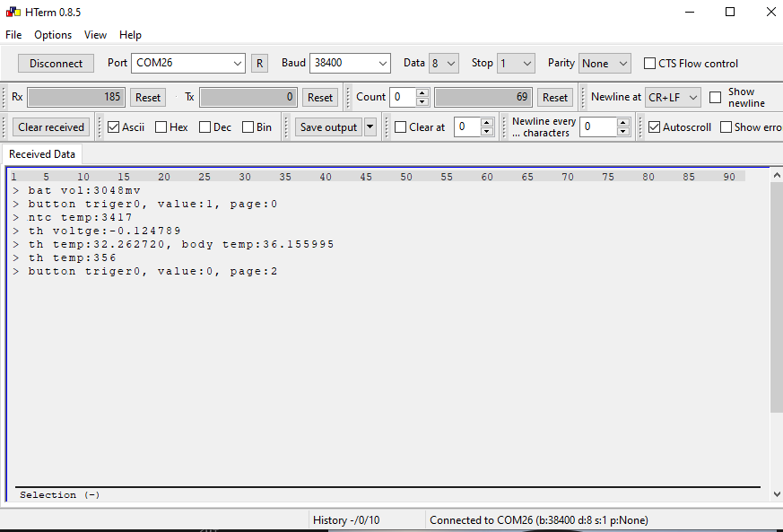This screenshot has height=532, width=783.
Task: Click the 'Connected to COM26' status text
Action: 539,520
